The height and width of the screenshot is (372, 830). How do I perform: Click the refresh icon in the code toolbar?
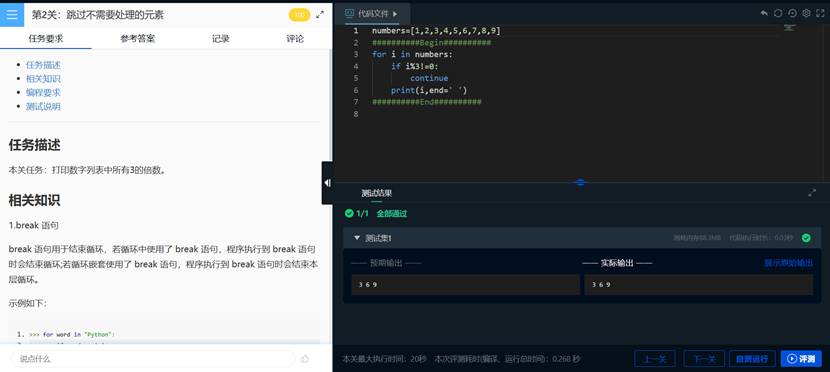pos(778,13)
